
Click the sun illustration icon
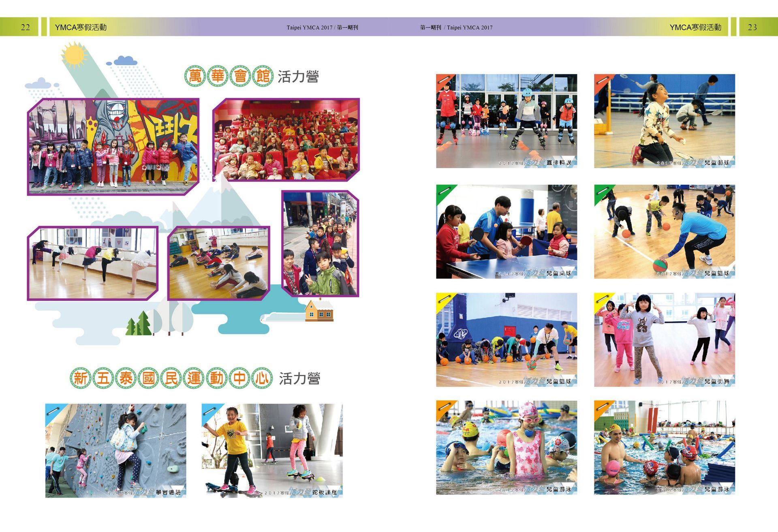(x=74, y=55)
